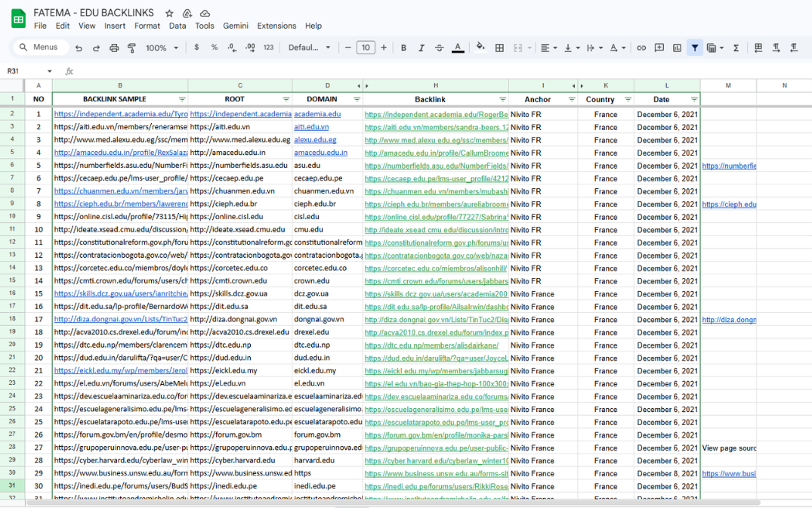The image size is (812, 508).
Task: Click the functions sigma icon
Action: 736,48
